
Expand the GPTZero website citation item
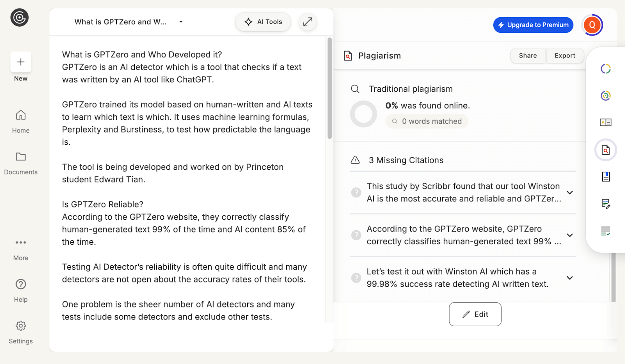tap(570, 235)
